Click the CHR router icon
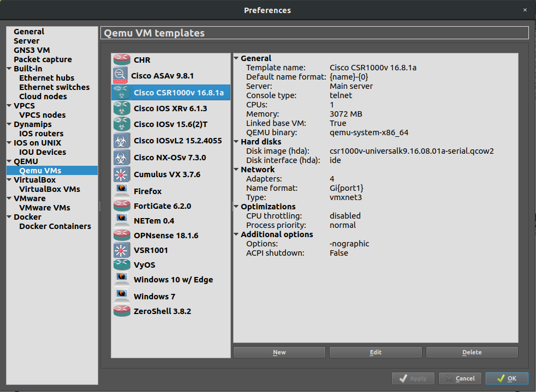 [x=121, y=60]
